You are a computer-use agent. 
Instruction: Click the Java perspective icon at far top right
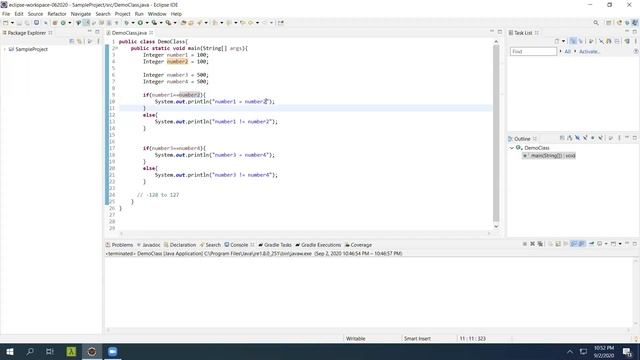(635, 23)
